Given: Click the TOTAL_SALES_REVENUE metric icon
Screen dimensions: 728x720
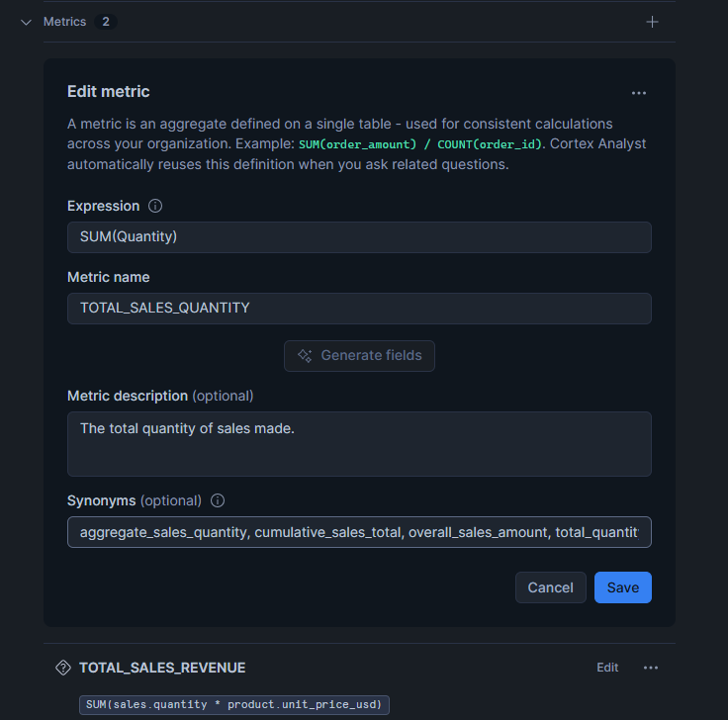Looking at the screenshot, I should pyautogui.click(x=62, y=668).
